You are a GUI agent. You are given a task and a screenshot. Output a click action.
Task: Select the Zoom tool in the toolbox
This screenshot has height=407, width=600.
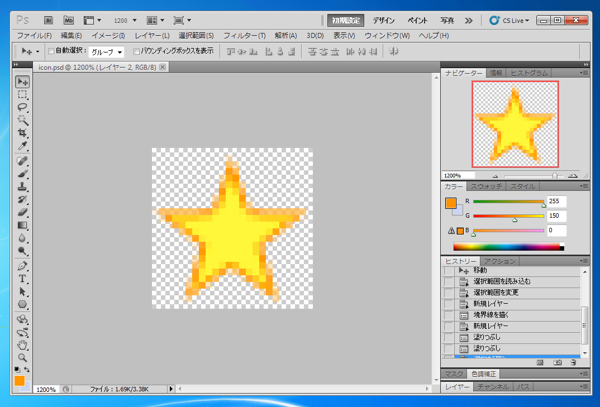click(22, 358)
